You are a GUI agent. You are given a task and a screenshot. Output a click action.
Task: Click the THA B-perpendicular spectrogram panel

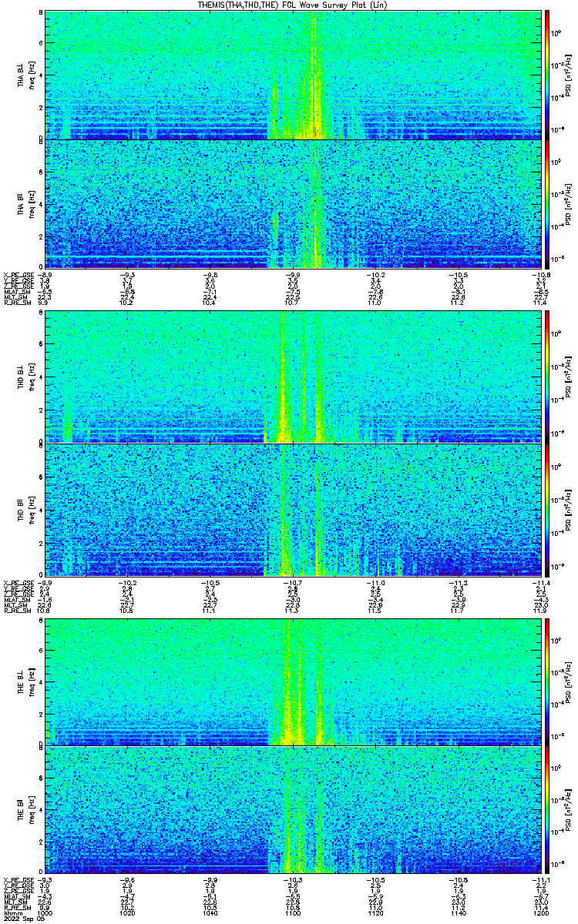[x=291, y=75]
